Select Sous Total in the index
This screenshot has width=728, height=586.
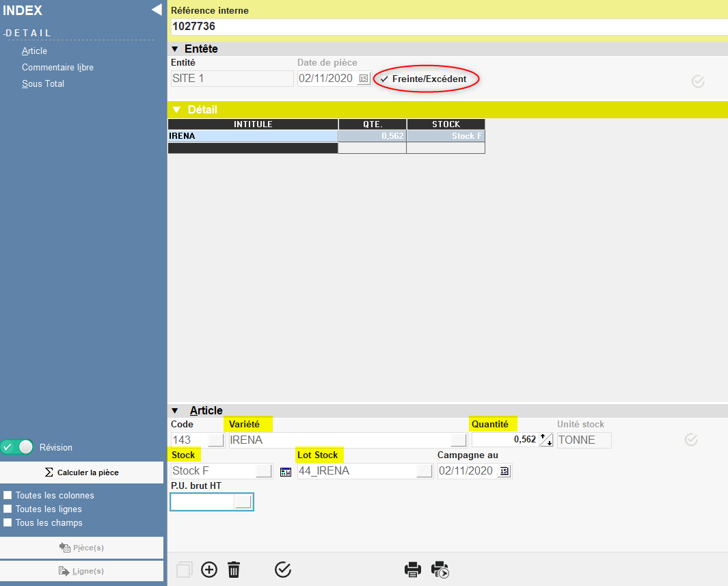43,84
